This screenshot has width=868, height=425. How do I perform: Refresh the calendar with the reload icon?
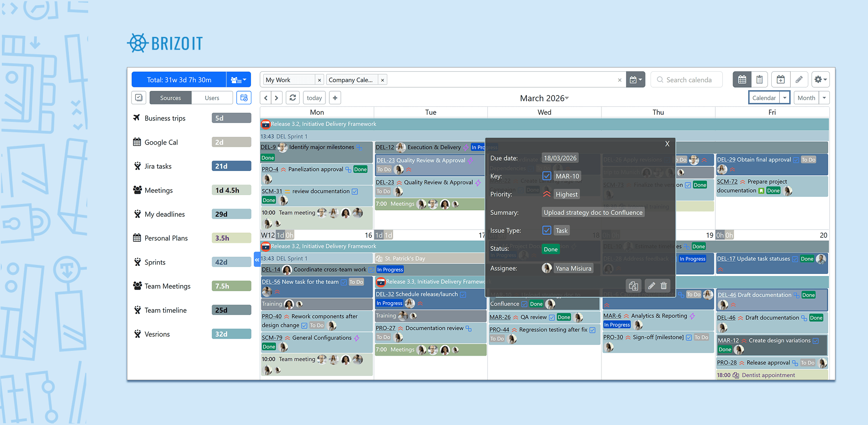pyautogui.click(x=292, y=98)
